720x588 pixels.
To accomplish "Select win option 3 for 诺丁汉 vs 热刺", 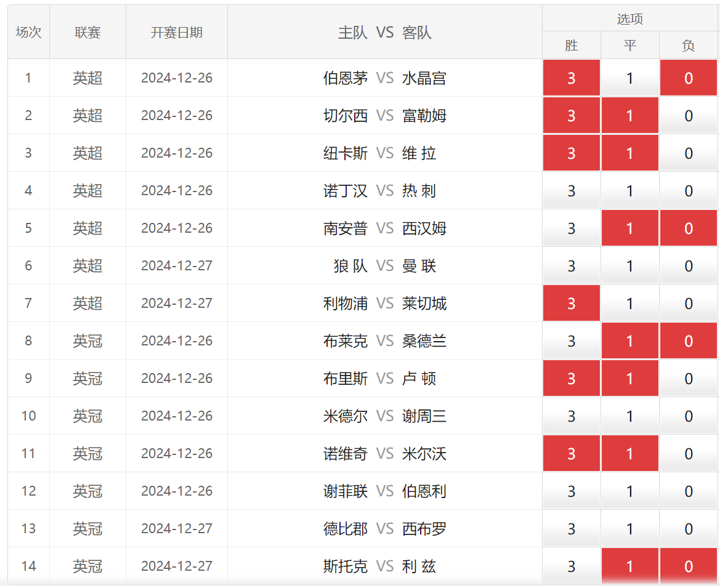I will 571,190.
